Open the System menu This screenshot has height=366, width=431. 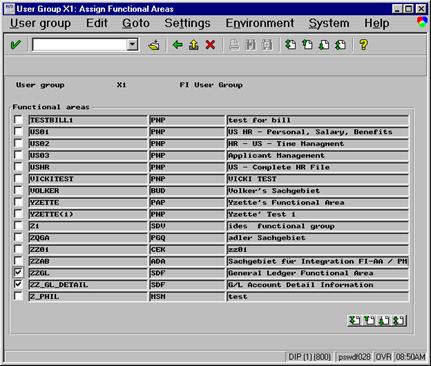click(329, 23)
